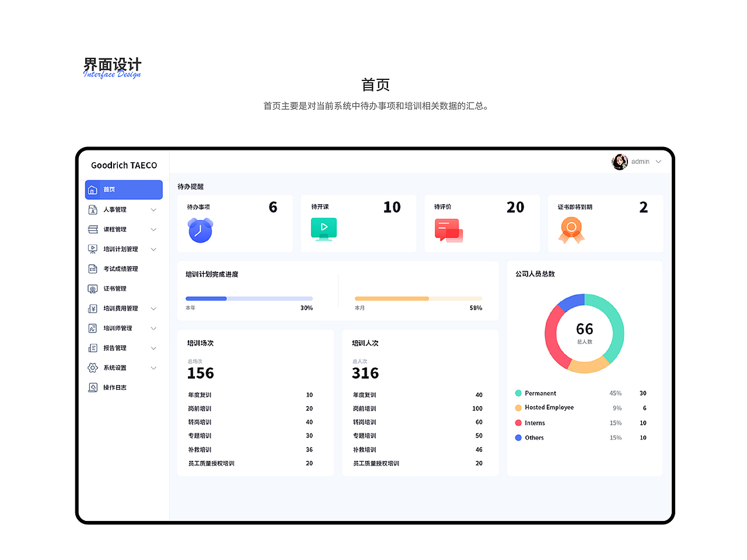Click the Others legend label

click(x=534, y=438)
